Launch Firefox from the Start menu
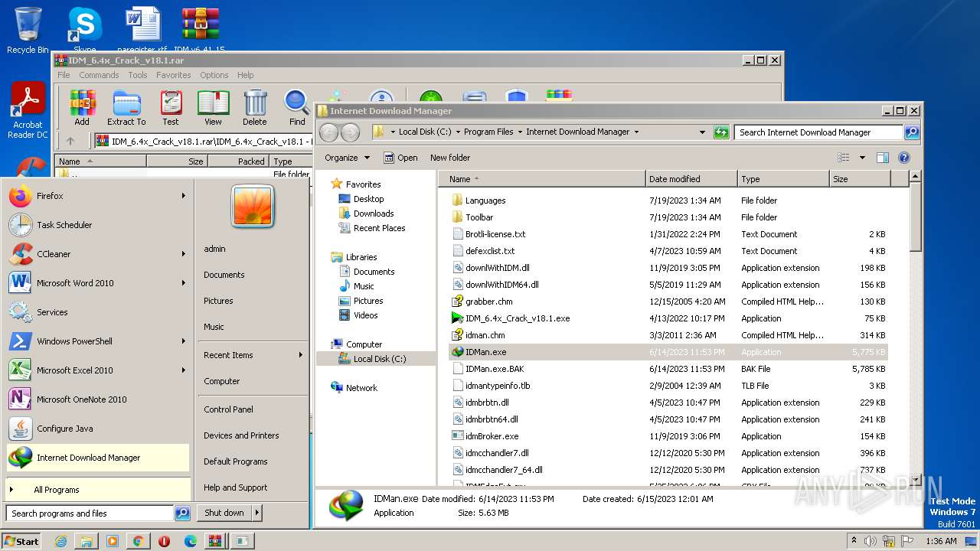 tap(97, 196)
